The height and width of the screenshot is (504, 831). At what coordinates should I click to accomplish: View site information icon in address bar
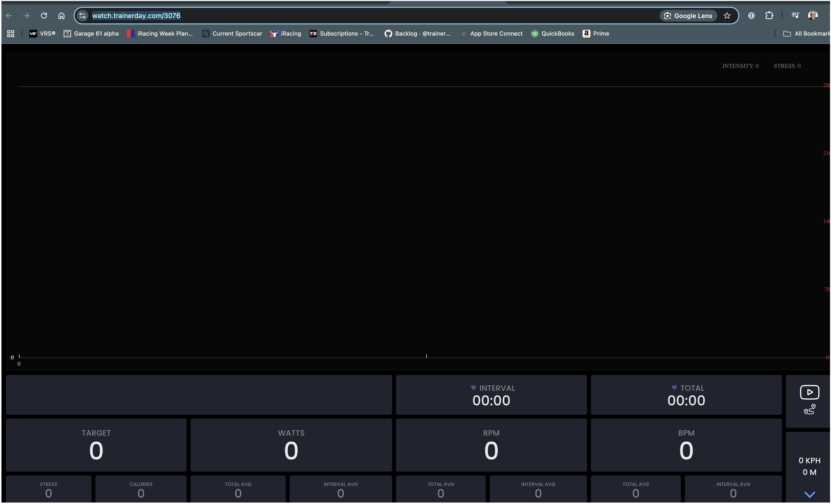pos(82,16)
